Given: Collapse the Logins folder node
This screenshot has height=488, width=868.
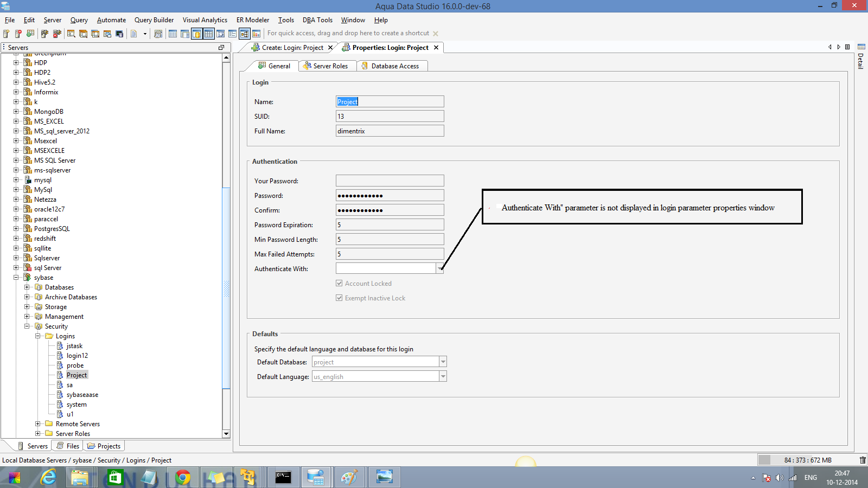Looking at the screenshot, I should (x=38, y=336).
